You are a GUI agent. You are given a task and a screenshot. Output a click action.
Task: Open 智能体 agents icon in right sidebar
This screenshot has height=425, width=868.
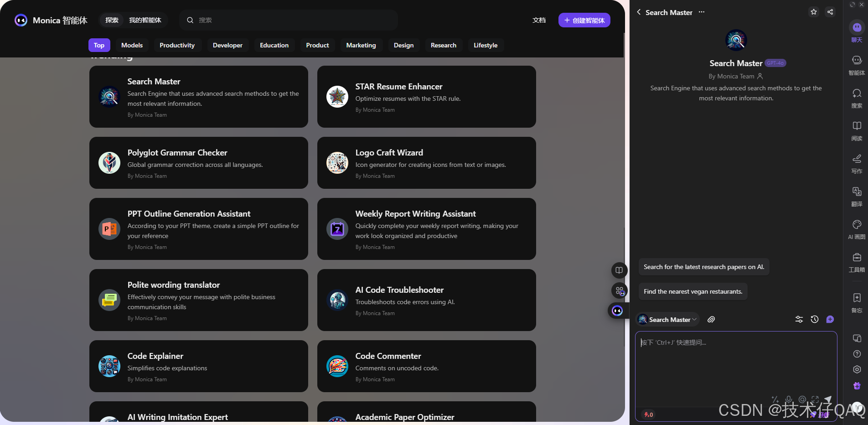point(857,65)
